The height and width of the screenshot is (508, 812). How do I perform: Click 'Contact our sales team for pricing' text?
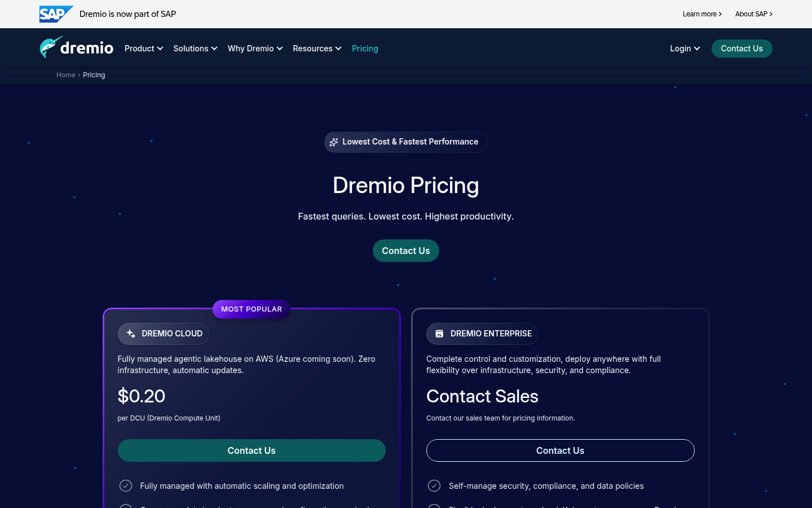click(x=500, y=418)
